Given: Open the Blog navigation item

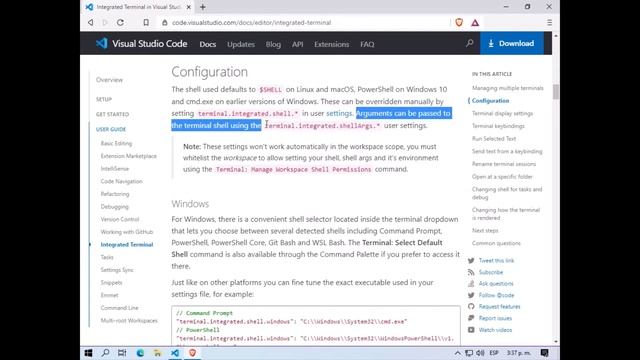Looking at the screenshot, I should pyautogui.click(x=273, y=44).
